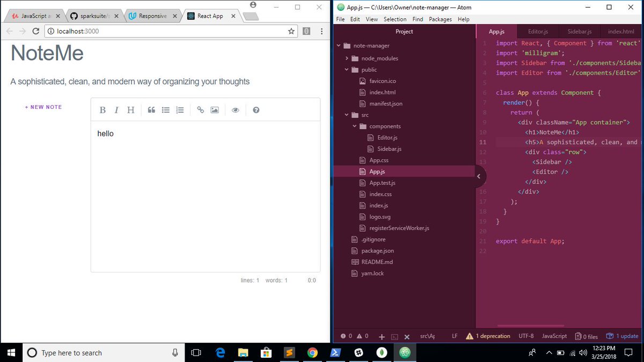
Task: Collapse the components folder
Action: coord(355,126)
